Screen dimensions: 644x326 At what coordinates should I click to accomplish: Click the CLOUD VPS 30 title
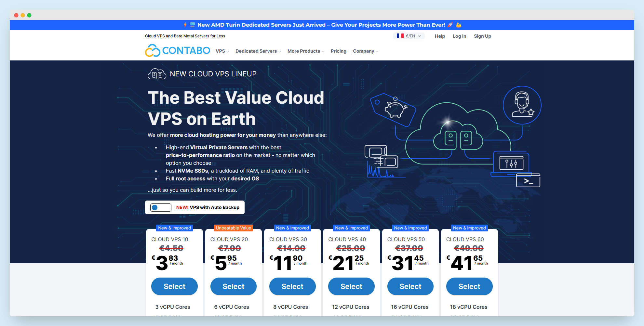coord(288,239)
